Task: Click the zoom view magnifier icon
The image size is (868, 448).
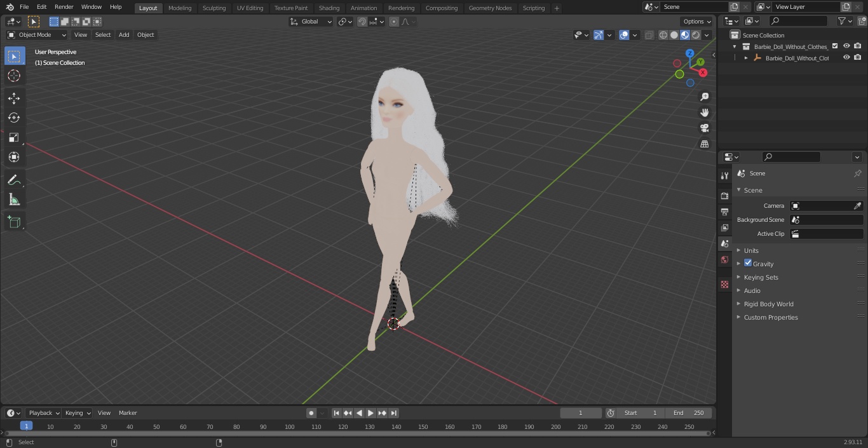Action: [704, 97]
